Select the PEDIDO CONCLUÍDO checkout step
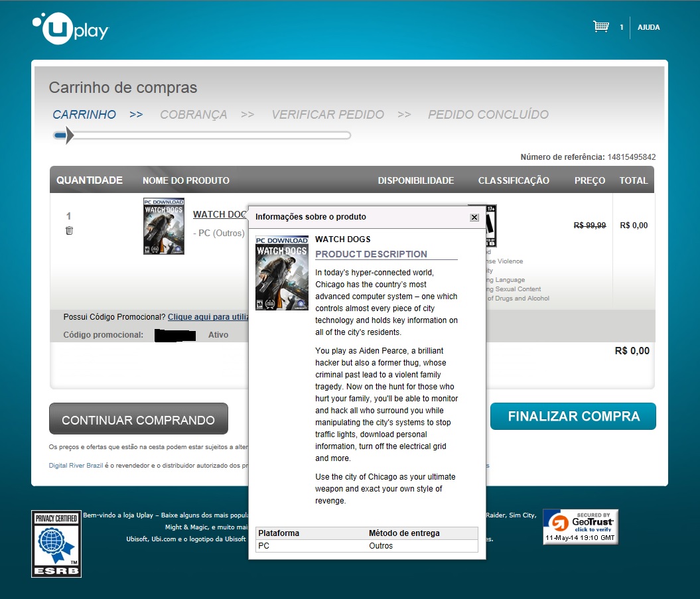This screenshot has width=700, height=599. [x=488, y=115]
